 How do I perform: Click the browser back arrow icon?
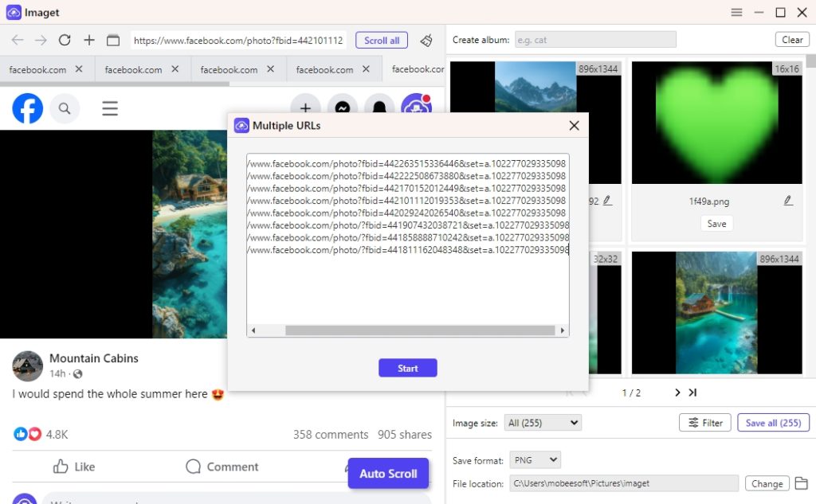[17, 39]
